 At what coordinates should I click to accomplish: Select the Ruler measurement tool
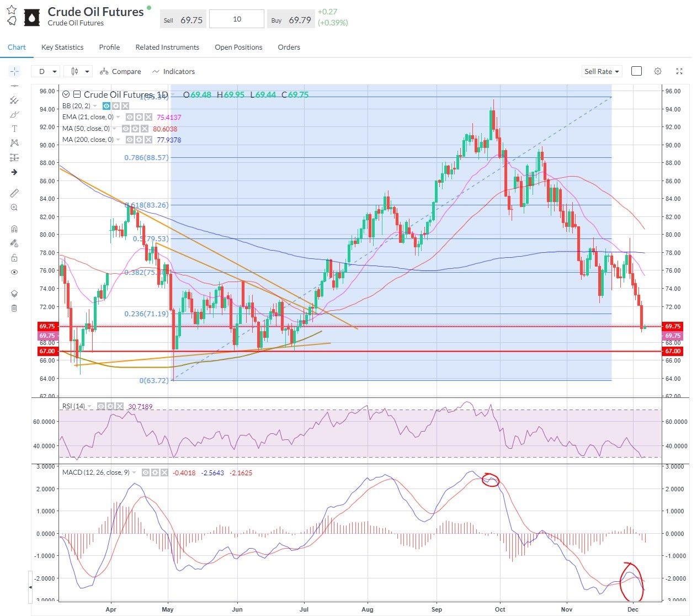tap(14, 193)
